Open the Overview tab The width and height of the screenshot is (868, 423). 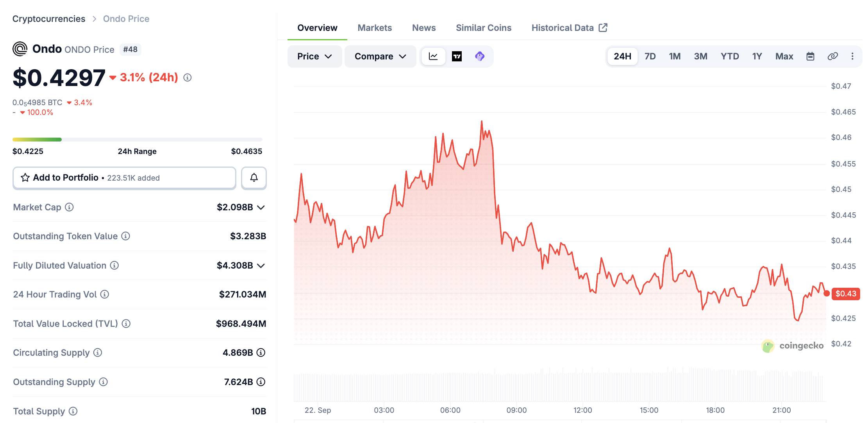[317, 28]
